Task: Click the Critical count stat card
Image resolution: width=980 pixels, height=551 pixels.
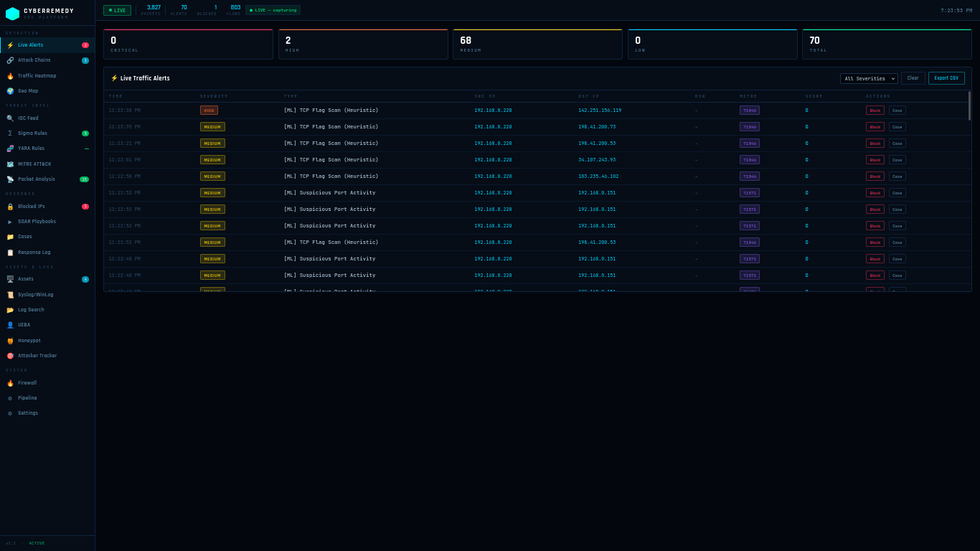Action: pos(188,44)
